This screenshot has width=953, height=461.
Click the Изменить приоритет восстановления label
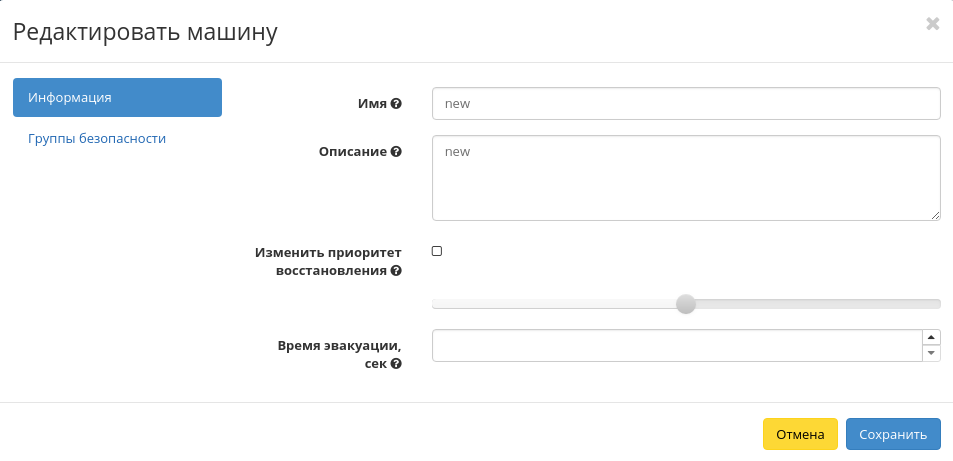pos(328,261)
